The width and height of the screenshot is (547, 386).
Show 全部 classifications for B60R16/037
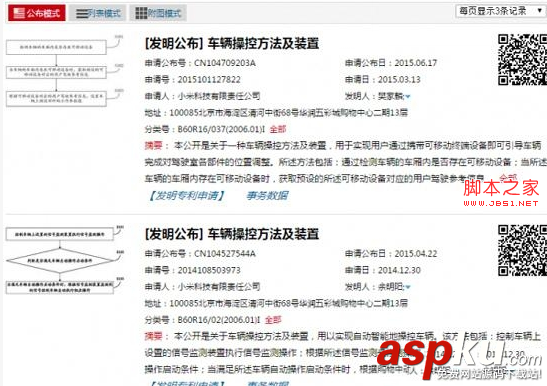[x=278, y=129]
